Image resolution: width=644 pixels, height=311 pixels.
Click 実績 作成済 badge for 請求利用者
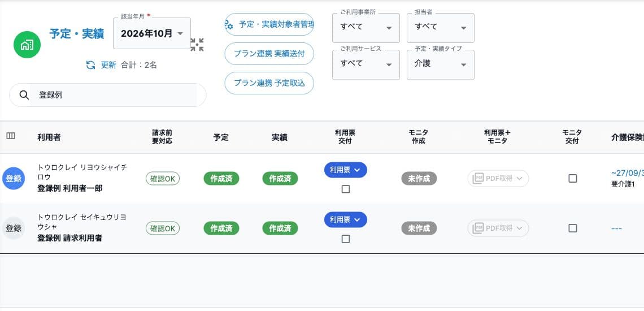pos(280,228)
